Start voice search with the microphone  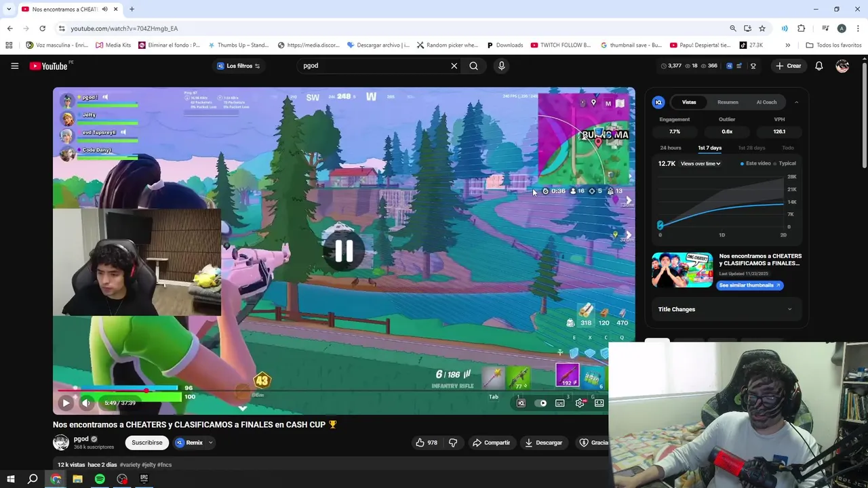pos(501,66)
